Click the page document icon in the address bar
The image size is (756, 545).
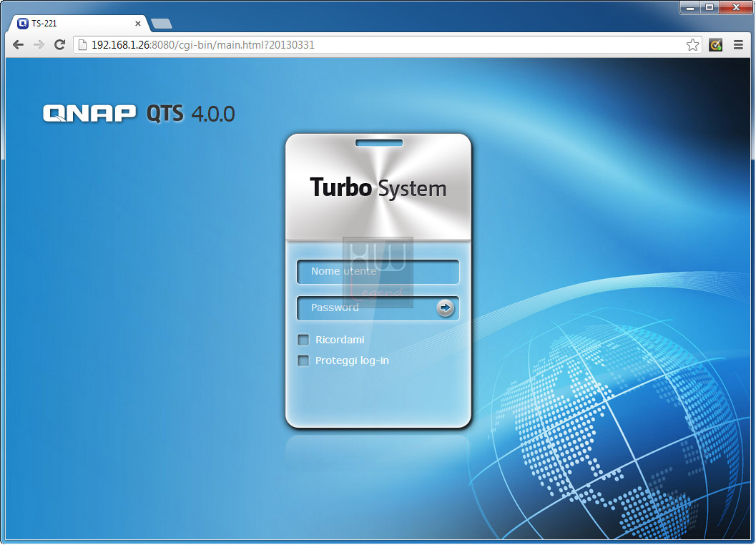(82, 45)
